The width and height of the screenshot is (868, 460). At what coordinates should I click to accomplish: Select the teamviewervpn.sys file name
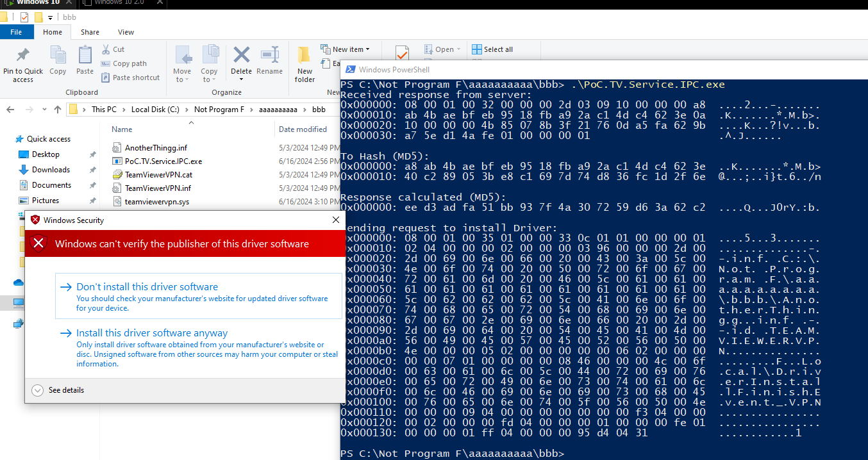tap(157, 202)
